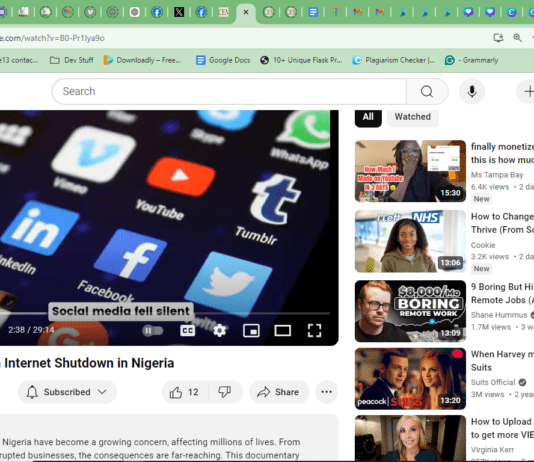The image size is (534, 462).
Task: Visit the Shane Hummus channel
Action: tap(499, 315)
